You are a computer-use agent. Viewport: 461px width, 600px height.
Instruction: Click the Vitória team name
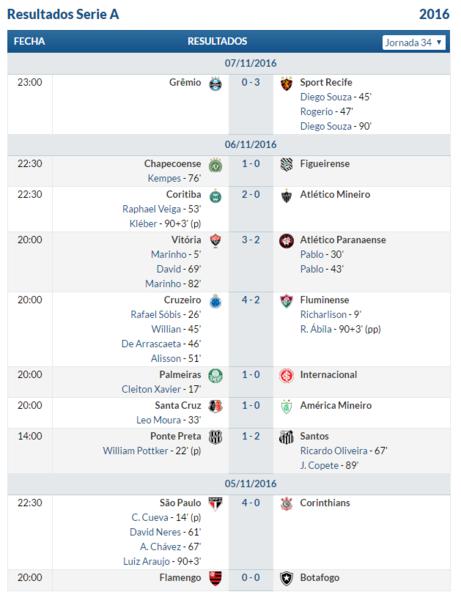(186, 240)
